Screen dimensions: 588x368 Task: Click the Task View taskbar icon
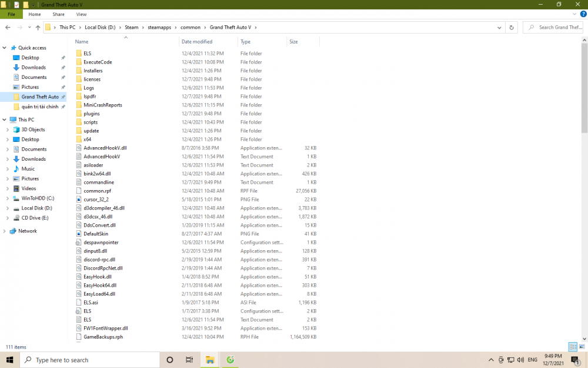tap(189, 360)
